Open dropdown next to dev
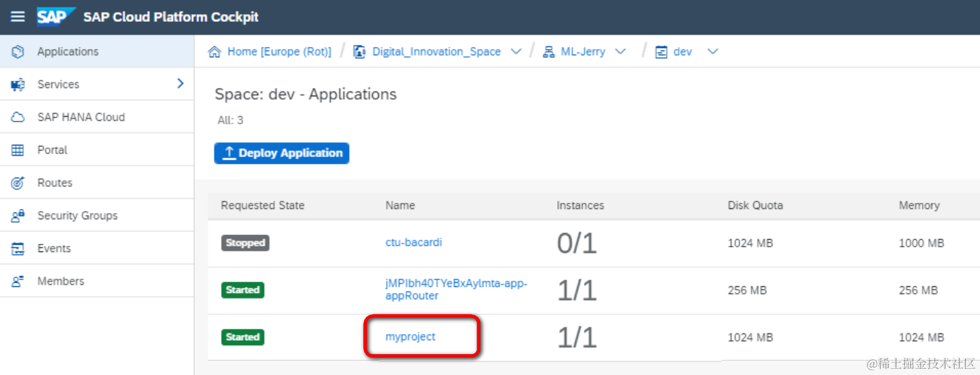The width and height of the screenshot is (980, 375). tap(712, 52)
